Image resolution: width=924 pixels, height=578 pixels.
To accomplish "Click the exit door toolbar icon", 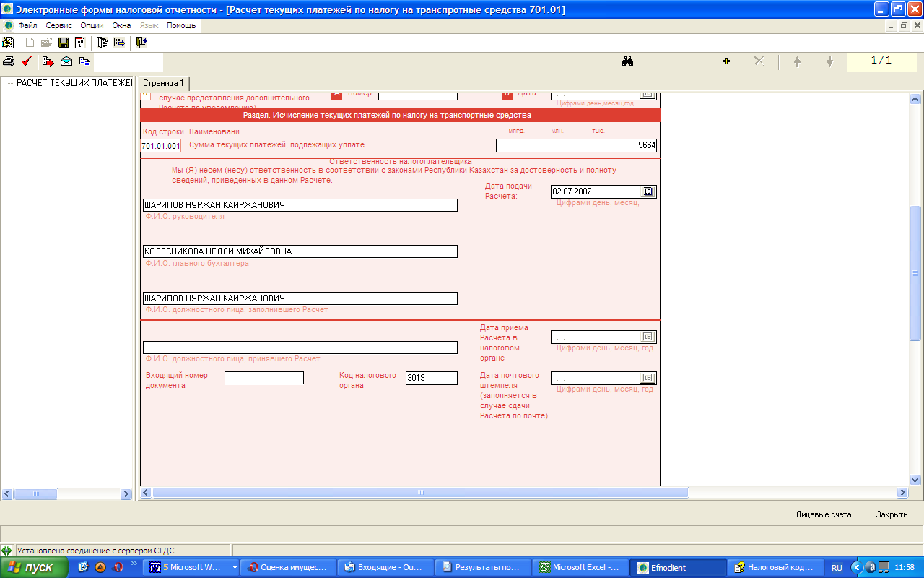I will pos(141,43).
